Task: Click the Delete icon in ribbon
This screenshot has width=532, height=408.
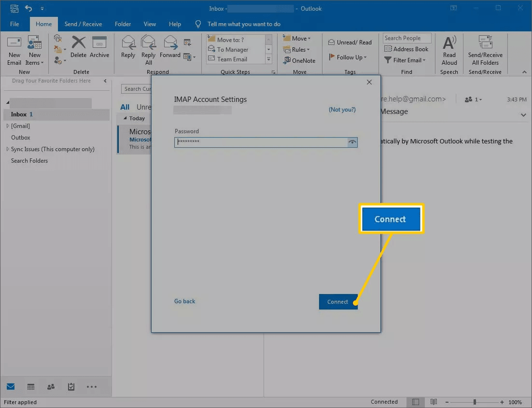Action: [78, 47]
